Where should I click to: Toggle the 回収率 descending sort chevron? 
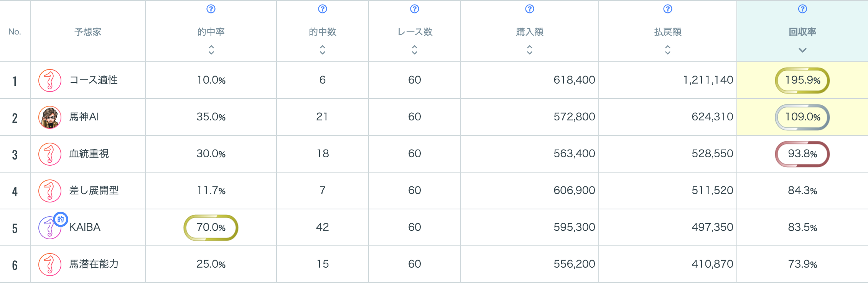tap(802, 50)
